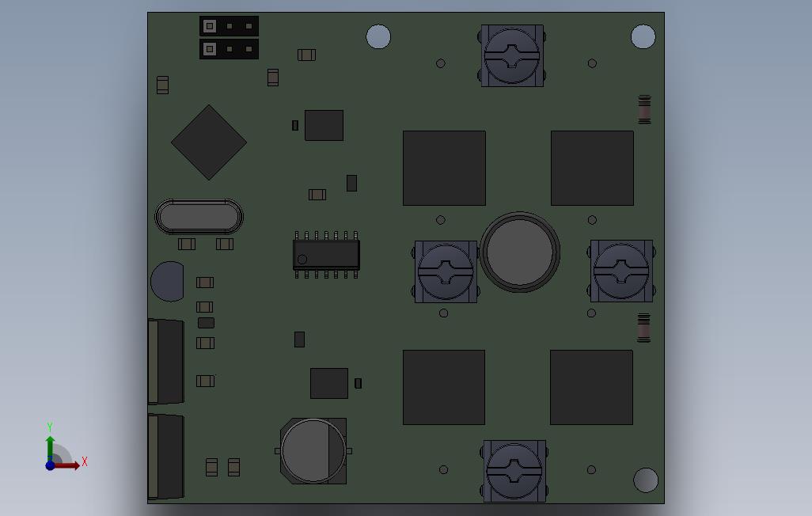
Task: Pick the half-round transistor at the board's left edge
Action: (167, 281)
